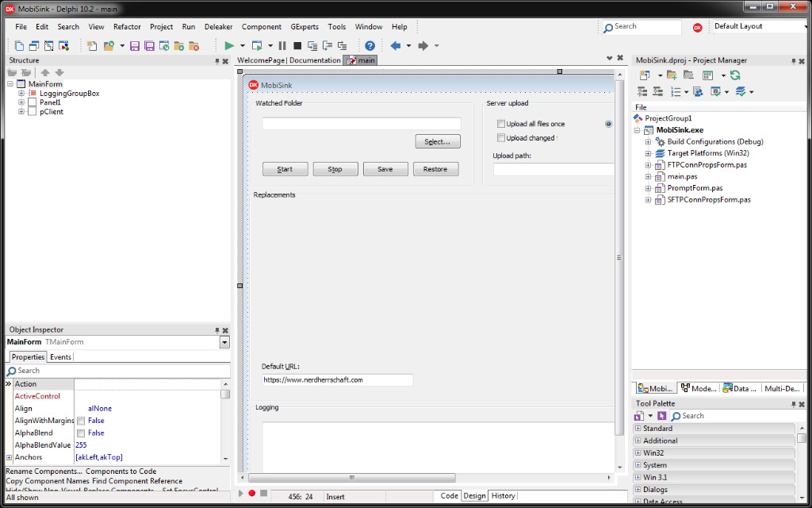Pin the Structure panel

pos(217,61)
